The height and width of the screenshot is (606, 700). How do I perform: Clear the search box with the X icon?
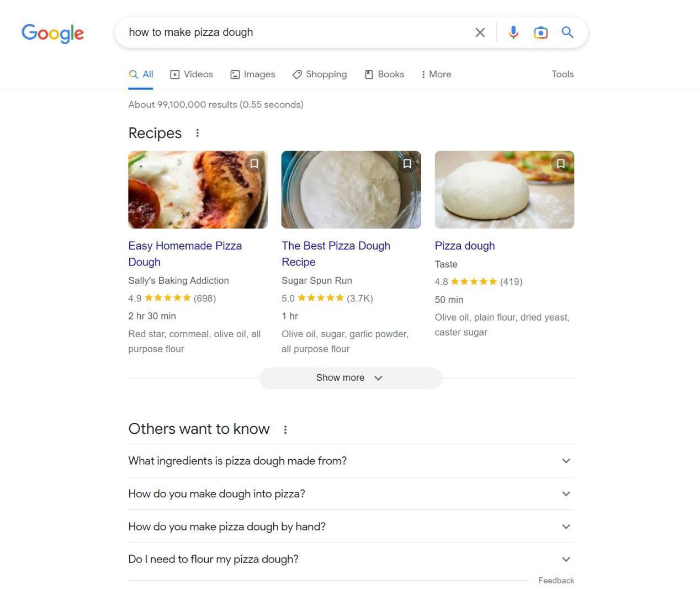(x=480, y=33)
